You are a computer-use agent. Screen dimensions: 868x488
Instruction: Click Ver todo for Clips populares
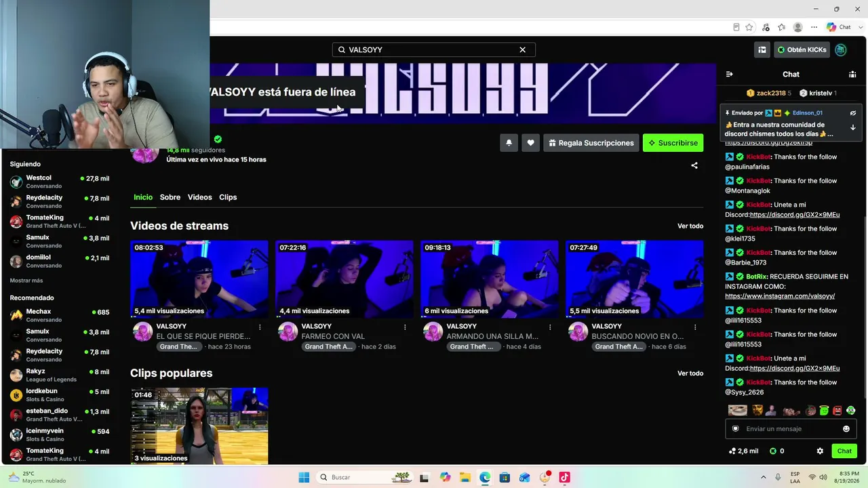click(690, 373)
